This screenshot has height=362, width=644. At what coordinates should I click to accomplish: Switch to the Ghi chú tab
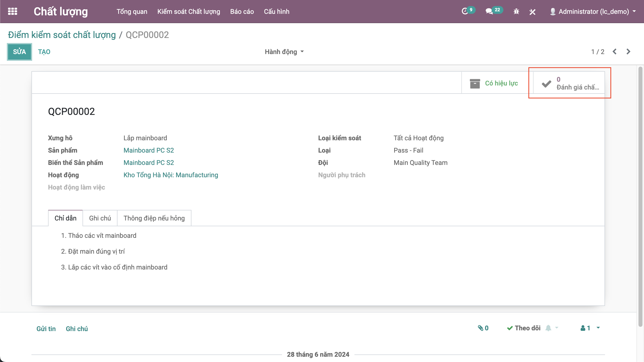pos(100,218)
